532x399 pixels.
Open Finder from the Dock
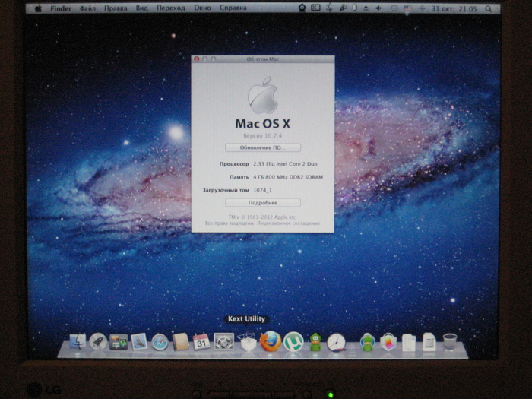[x=78, y=342]
